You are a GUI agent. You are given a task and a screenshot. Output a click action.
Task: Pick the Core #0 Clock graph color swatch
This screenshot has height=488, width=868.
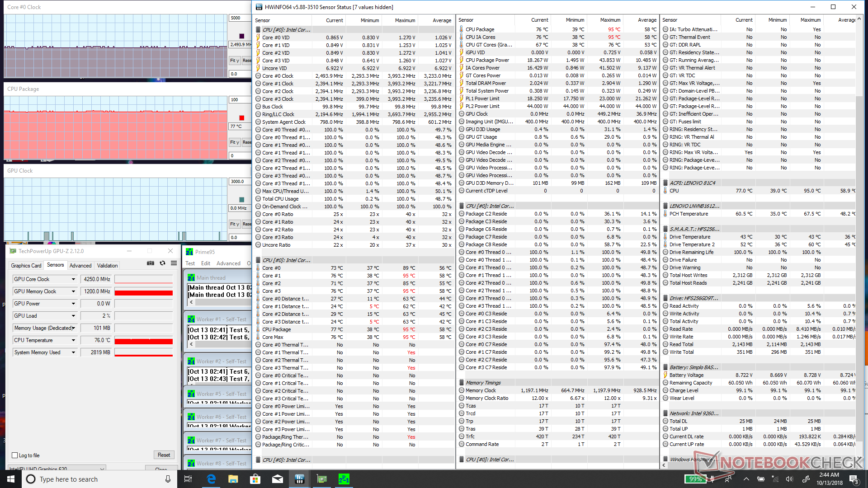pyautogui.click(x=241, y=36)
